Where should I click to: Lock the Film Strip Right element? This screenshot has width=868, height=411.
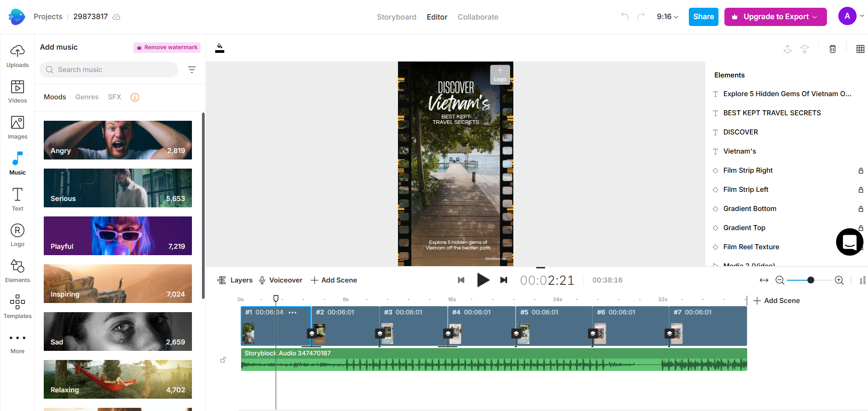[x=861, y=170]
